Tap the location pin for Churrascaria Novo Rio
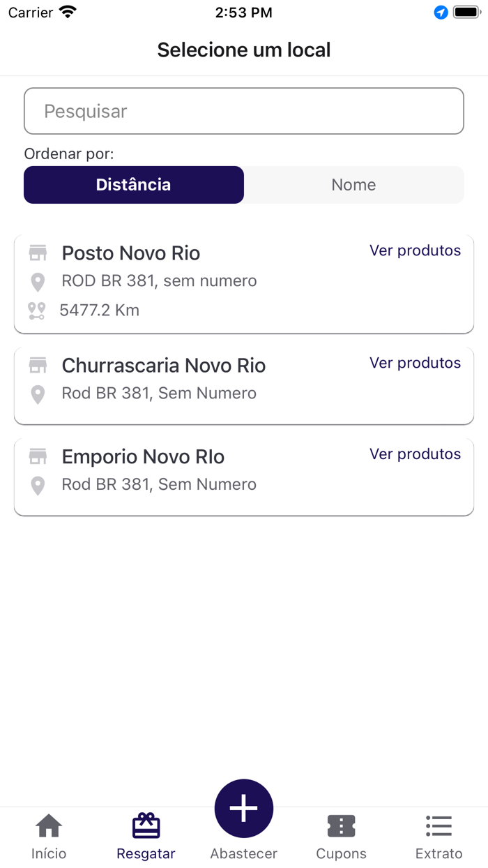The height and width of the screenshot is (868, 488). pyautogui.click(x=38, y=393)
